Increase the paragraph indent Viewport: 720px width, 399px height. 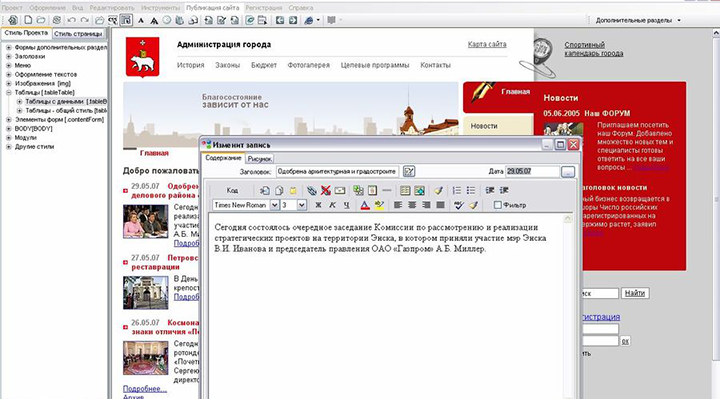504,190
